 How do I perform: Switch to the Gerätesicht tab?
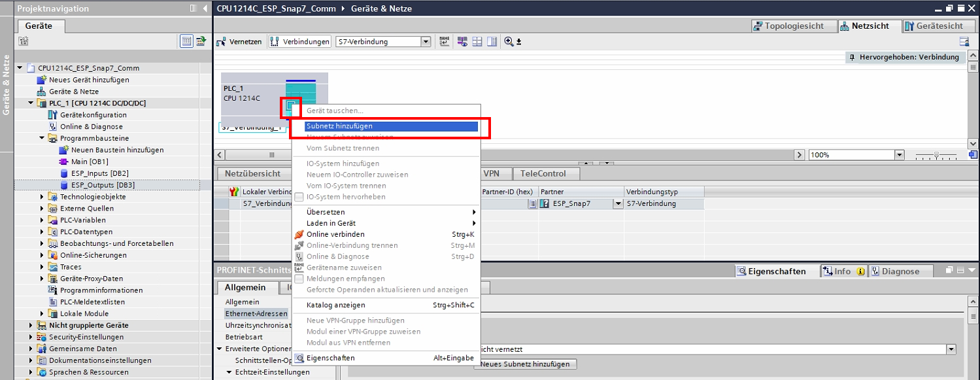(x=934, y=26)
